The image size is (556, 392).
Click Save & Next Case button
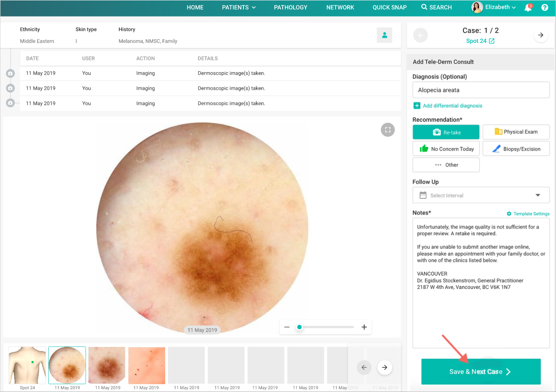click(x=481, y=372)
